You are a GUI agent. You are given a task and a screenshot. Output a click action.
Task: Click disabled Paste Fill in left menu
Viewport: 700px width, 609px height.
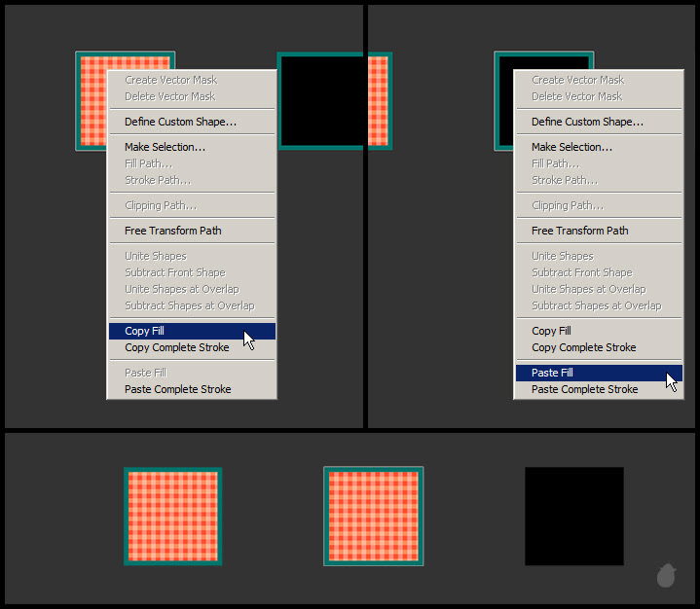click(192, 373)
